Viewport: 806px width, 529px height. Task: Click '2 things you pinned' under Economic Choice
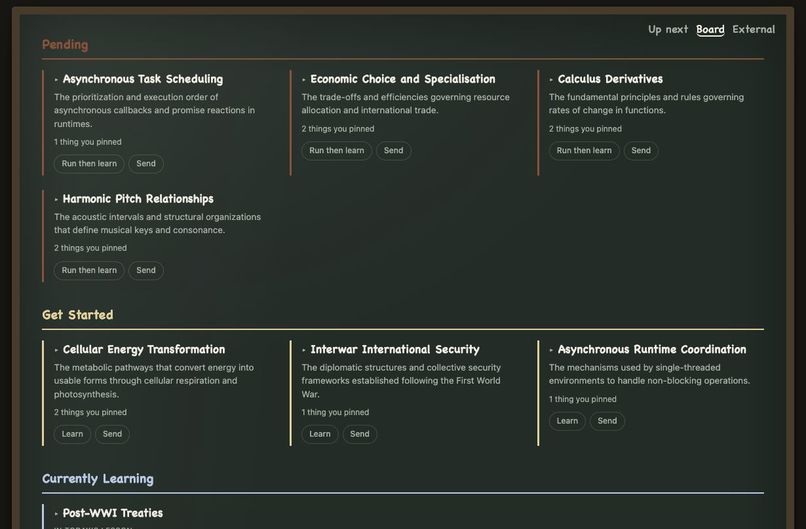coord(338,129)
